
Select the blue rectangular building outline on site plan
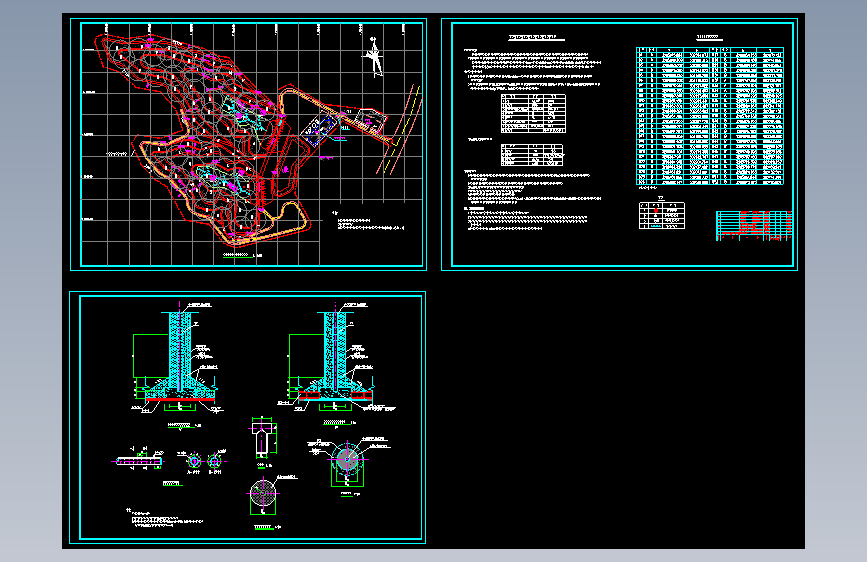[318, 130]
